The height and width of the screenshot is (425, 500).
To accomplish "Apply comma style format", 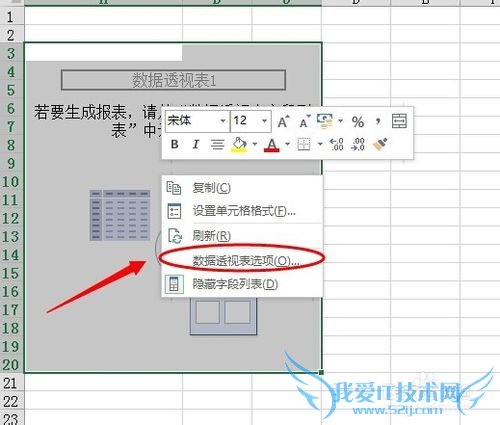I will tap(378, 121).
